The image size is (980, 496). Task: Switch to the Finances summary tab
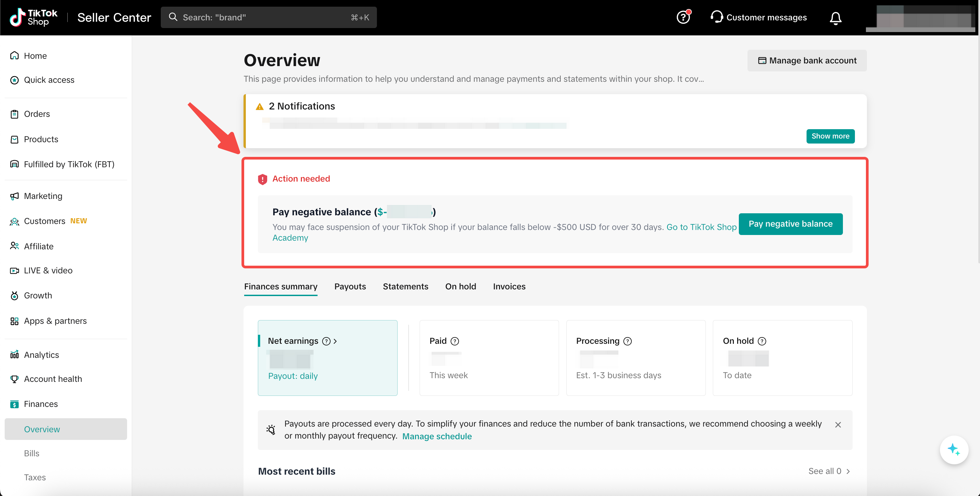281,287
